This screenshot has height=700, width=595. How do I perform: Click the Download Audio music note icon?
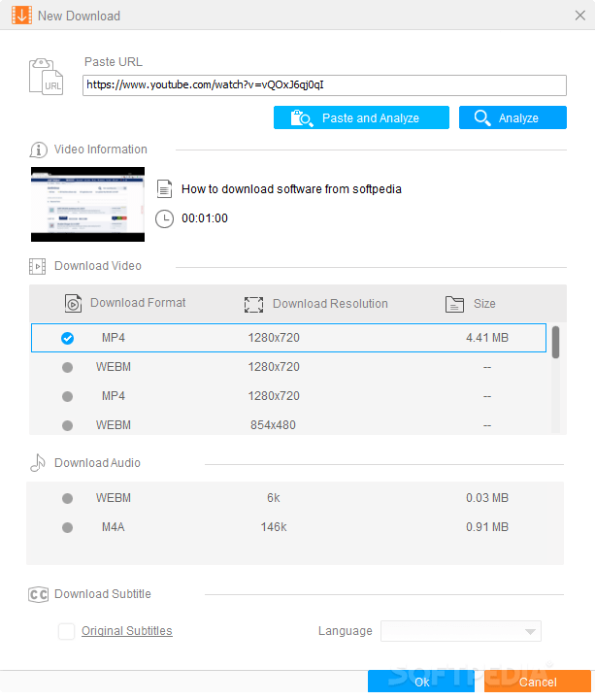pos(38,462)
